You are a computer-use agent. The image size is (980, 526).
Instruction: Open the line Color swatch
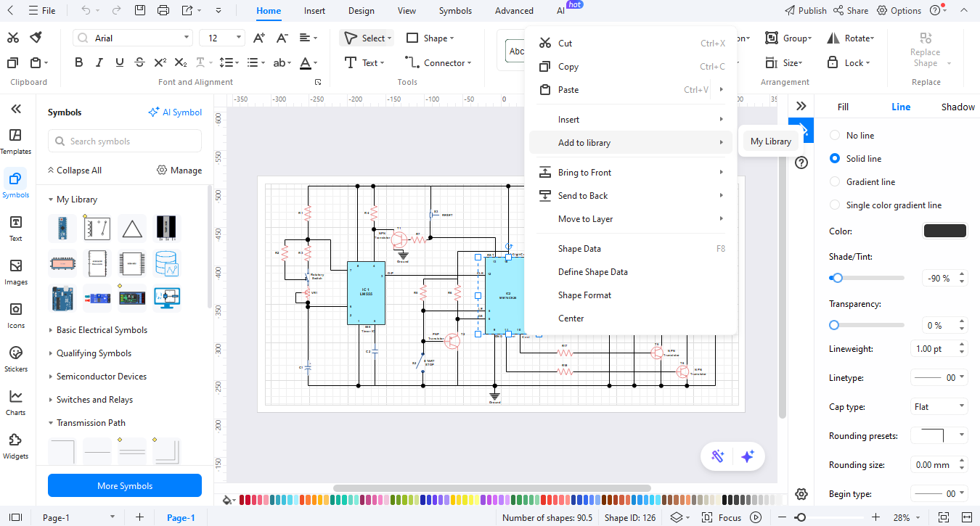click(x=944, y=231)
